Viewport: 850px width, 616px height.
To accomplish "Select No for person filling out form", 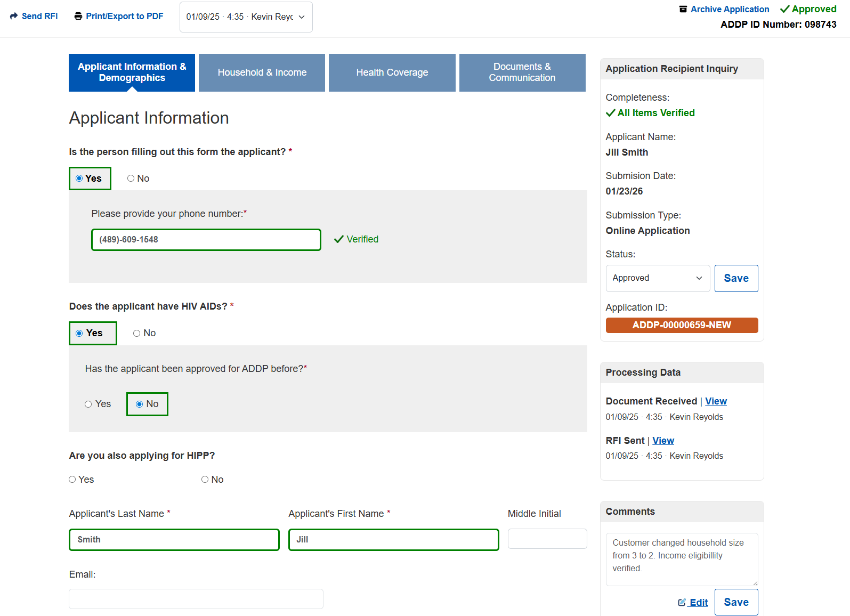I will click(131, 179).
